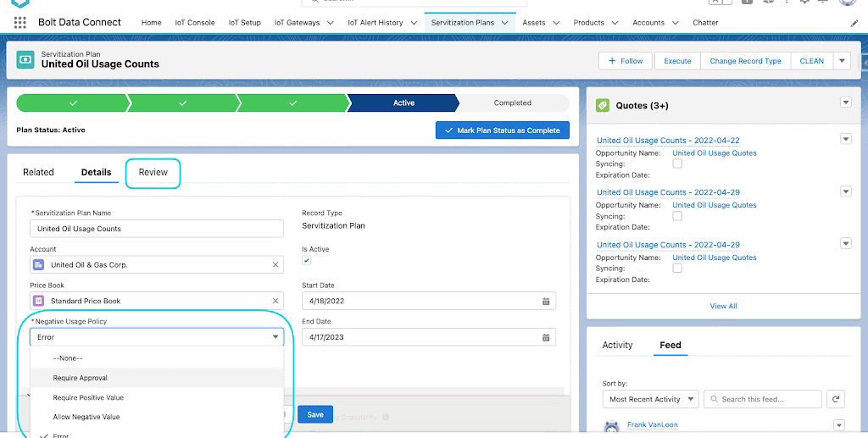The image size is (868, 438).
Task: Expand the Servitization Plans nav dropdown
Action: point(505,23)
